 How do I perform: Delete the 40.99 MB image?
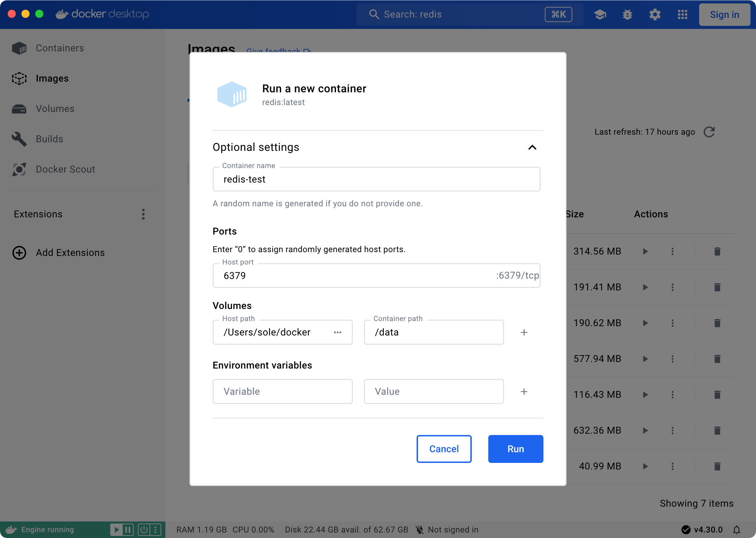[717, 466]
